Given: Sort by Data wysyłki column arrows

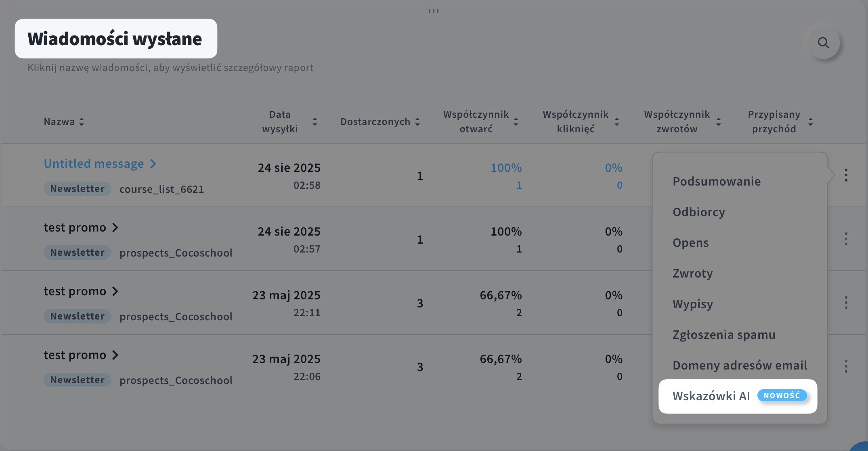Looking at the screenshot, I should (x=315, y=122).
